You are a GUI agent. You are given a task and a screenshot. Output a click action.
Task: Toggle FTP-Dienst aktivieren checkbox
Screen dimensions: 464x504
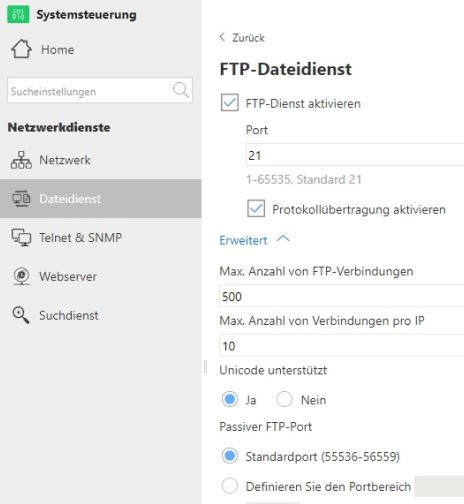(230, 103)
